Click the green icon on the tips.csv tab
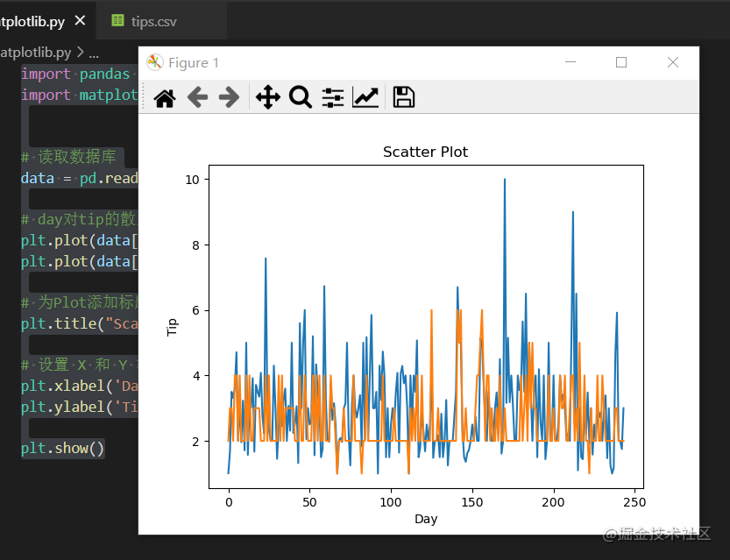730x560 pixels. pos(118,21)
